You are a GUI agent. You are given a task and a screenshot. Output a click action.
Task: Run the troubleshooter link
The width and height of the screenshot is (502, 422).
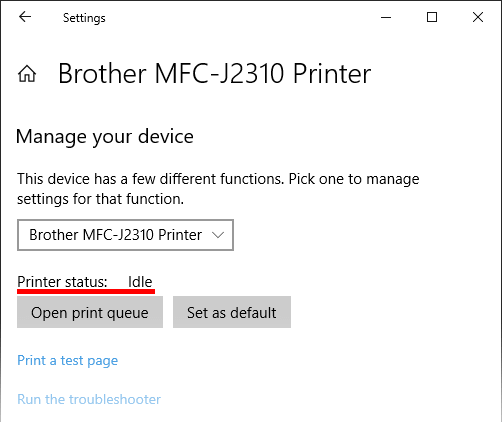(x=89, y=399)
